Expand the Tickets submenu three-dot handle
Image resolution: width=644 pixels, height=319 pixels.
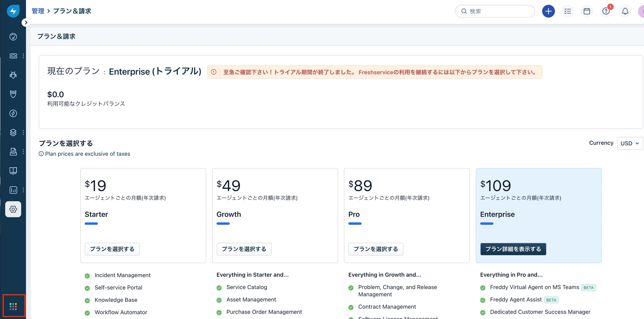tap(23, 56)
